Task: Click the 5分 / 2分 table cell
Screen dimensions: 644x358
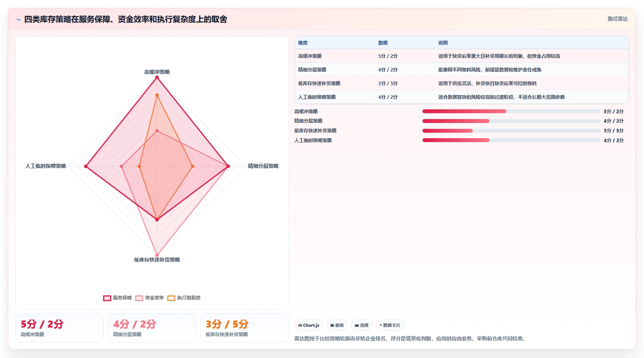Action: [388, 56]
